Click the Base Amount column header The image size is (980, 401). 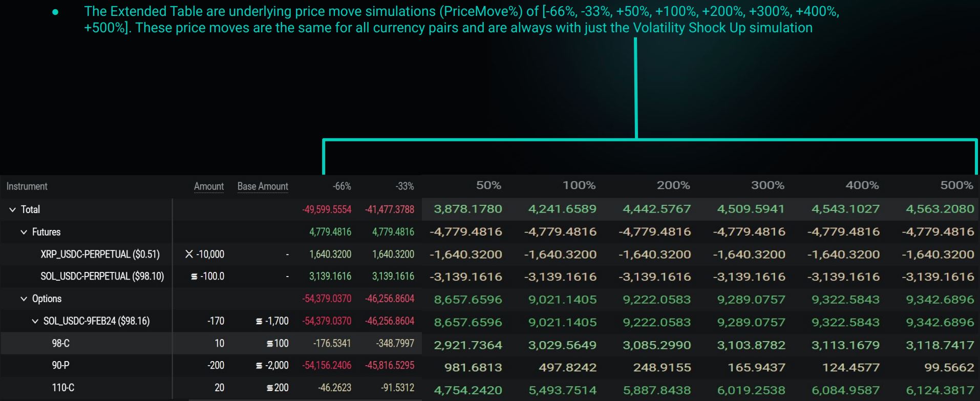[262, 186]
